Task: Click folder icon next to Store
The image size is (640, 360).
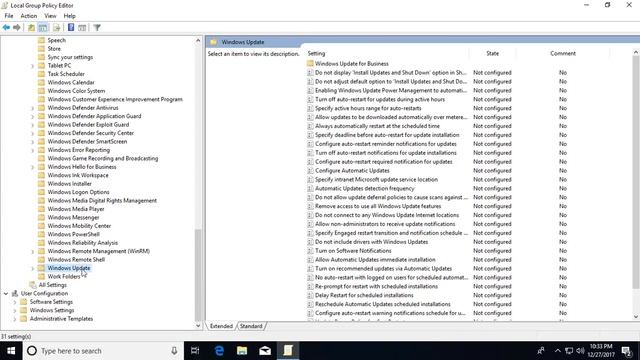Action: point(41,49)
